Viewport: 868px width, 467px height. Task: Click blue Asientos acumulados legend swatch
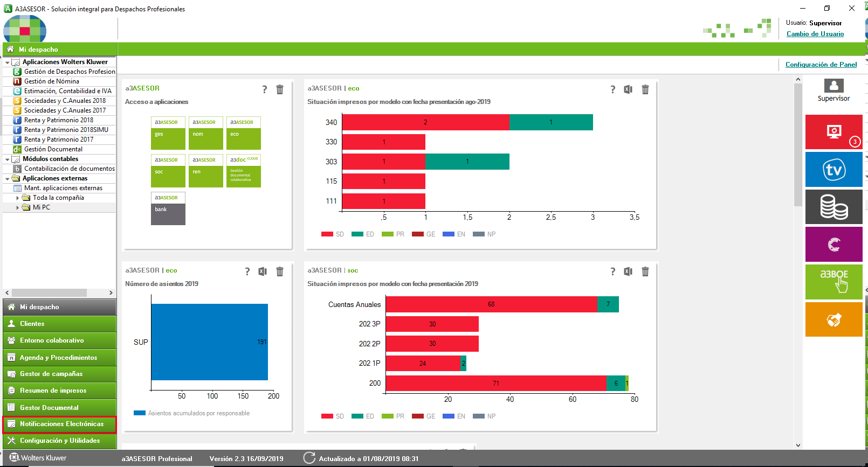(140, 413)
